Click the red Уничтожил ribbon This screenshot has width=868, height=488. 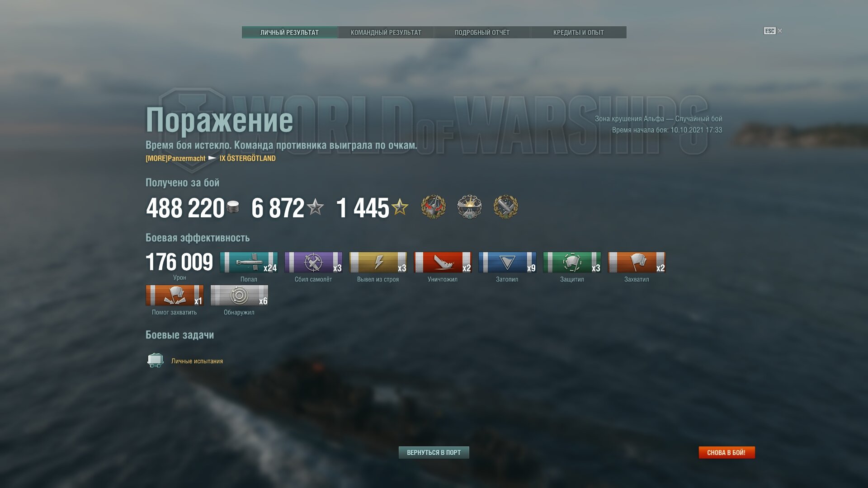pyautogui.click(x=443, y=262)
